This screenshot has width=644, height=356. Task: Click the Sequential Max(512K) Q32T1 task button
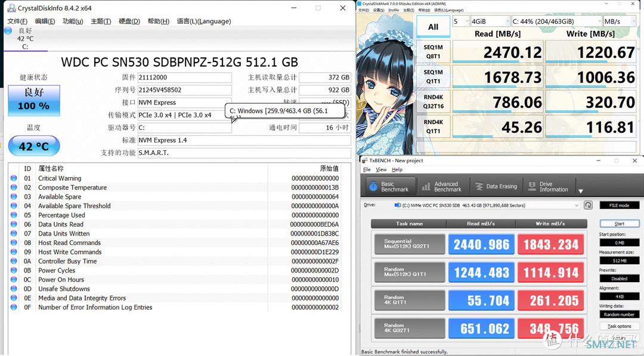pyautogui.click(x=410, y=244)
